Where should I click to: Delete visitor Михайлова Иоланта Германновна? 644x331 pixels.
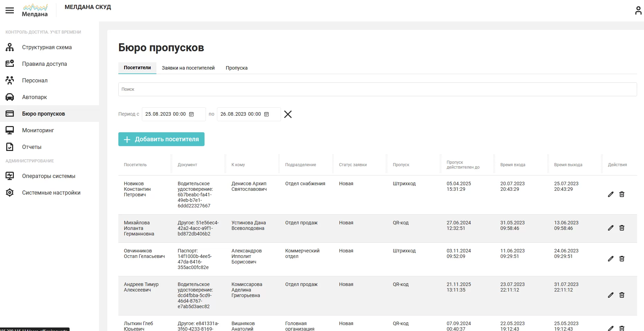pos(622,228)
